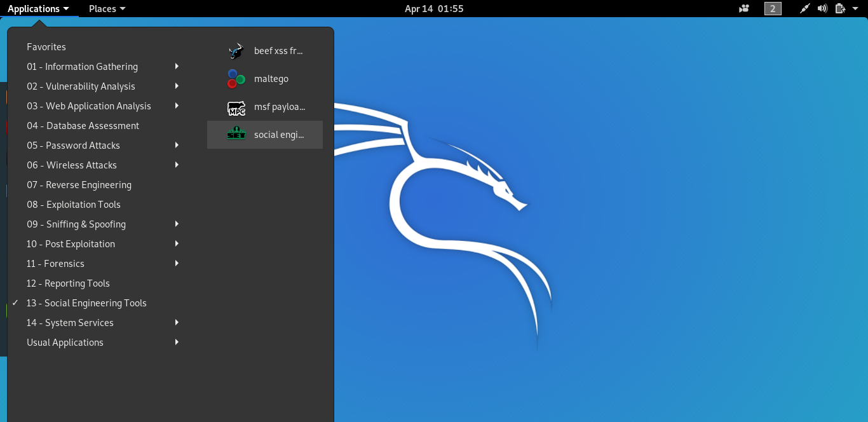
Task: Open the Places menu
Action: coord(107,9)
